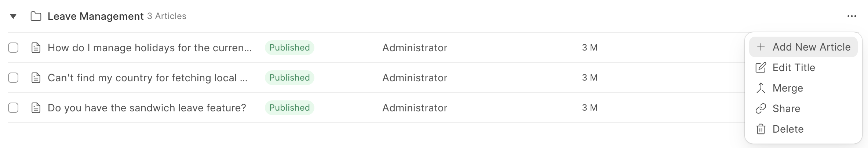Click document icon of country article
The image size is (868, 148).
[x=36, y=78]
